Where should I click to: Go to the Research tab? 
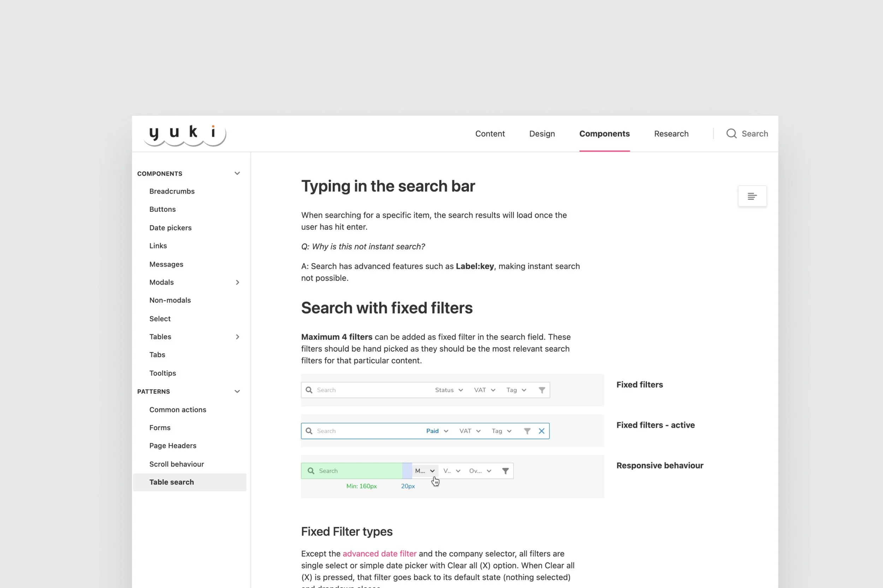click(671, 134)
